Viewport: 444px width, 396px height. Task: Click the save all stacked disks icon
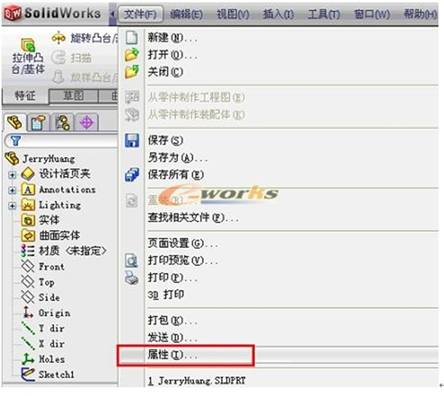point(132,174)
